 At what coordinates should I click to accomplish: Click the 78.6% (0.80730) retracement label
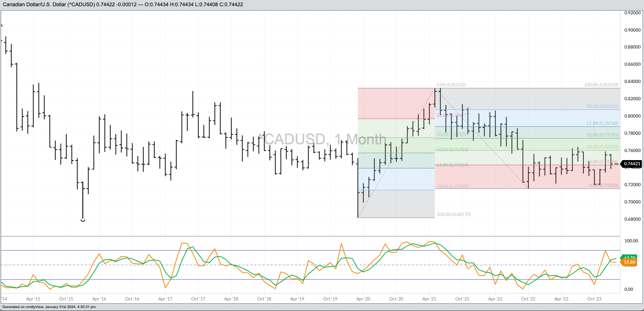click(602, 106)
